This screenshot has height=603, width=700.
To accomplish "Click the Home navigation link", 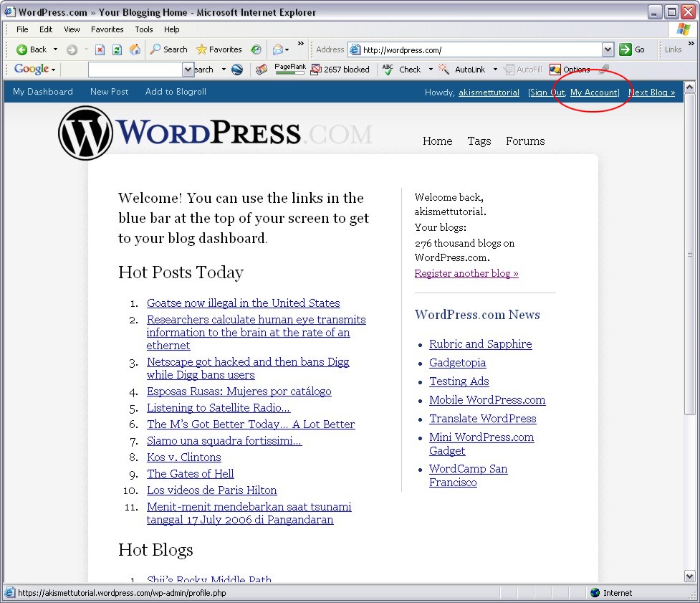I will [x=438, y=141].
